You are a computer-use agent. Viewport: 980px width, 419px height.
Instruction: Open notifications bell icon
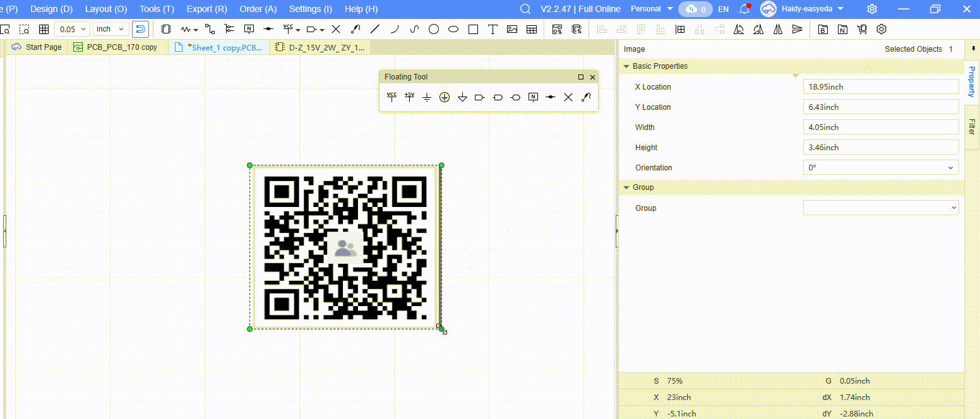(744, 9)
